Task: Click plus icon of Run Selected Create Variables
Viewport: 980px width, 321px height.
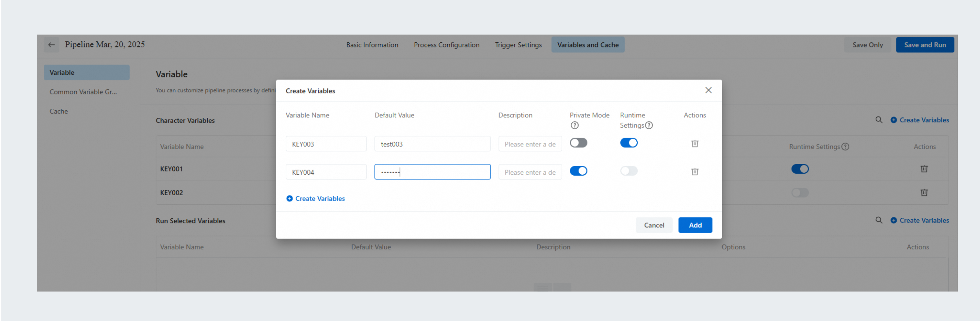Action: click(894, 221)
